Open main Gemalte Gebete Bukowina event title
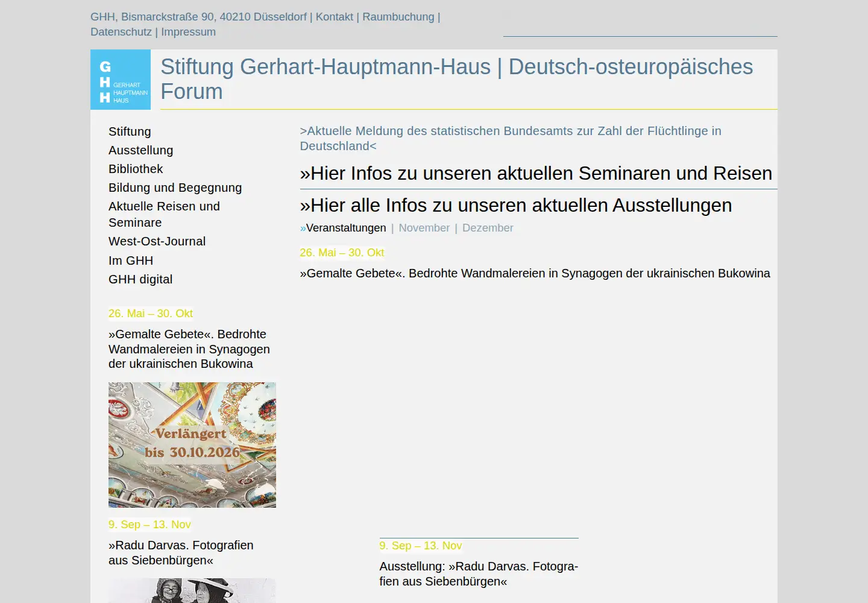This screenshot has height=603, width=868. [535, 273]
